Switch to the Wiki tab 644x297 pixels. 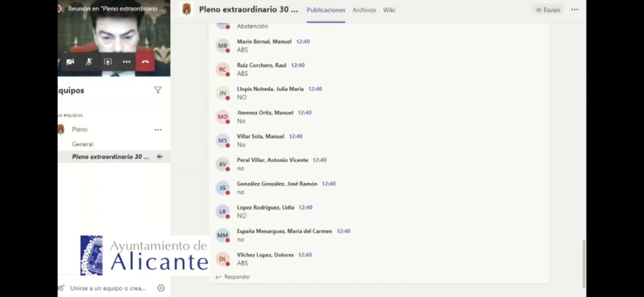[x=389, y=10]
